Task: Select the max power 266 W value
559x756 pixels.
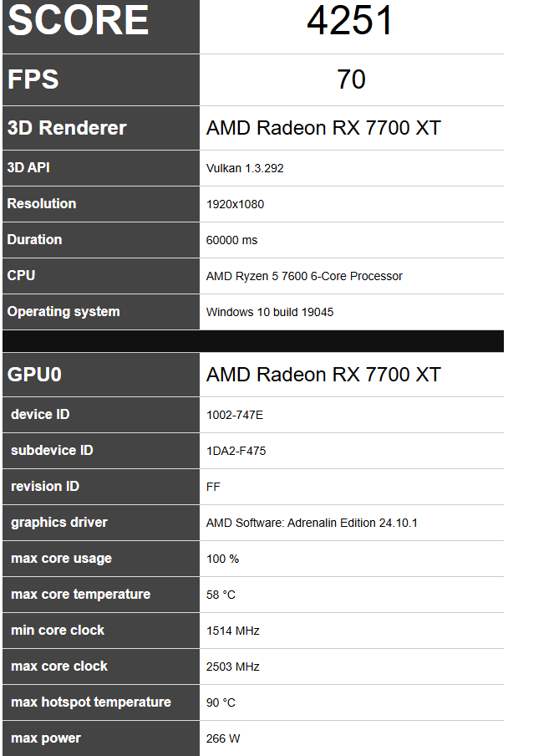Action: [x=223, y=738]
